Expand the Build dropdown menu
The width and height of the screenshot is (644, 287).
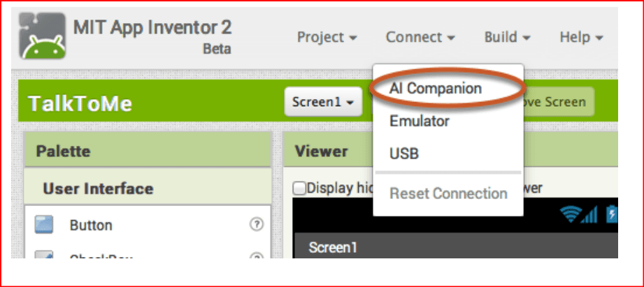click(507, 37)
